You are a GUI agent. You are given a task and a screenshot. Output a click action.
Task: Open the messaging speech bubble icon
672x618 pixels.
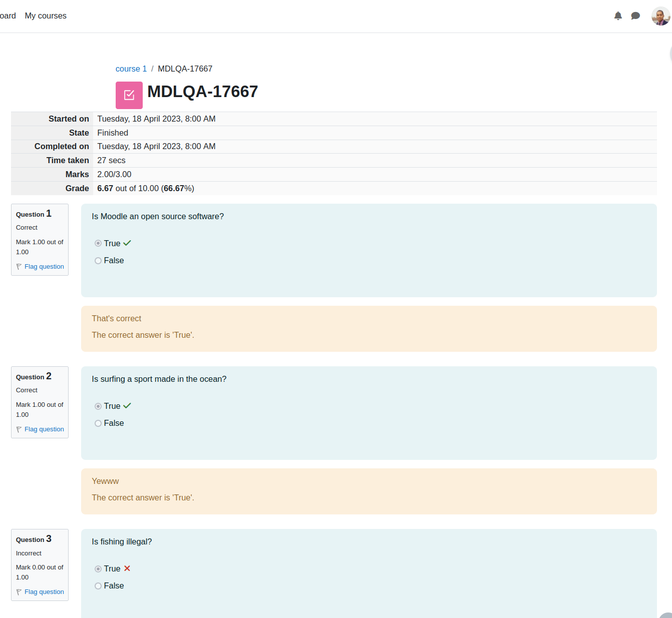(635, 16)
